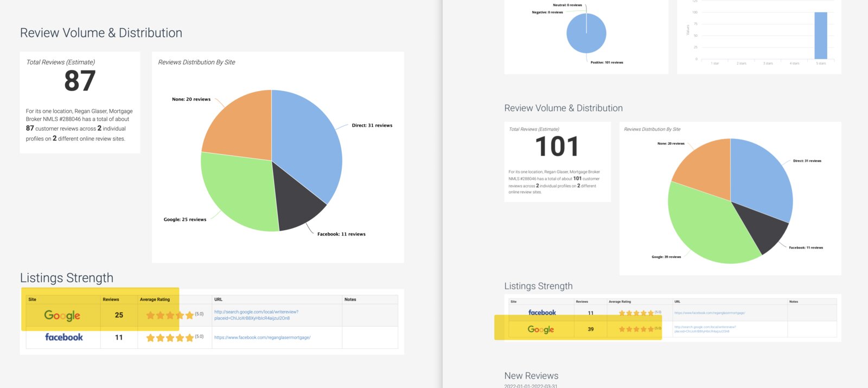This screenshot has width=868, height=388.
Task: Click the "5 stars" axis label in the bar chart
Action: point(821,63)
